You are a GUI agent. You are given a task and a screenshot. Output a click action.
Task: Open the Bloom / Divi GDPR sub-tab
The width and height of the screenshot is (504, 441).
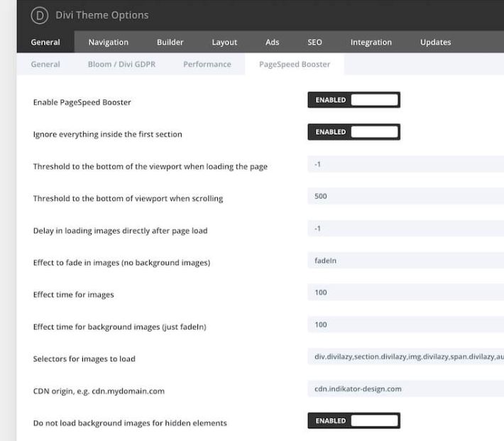point(121,65)
